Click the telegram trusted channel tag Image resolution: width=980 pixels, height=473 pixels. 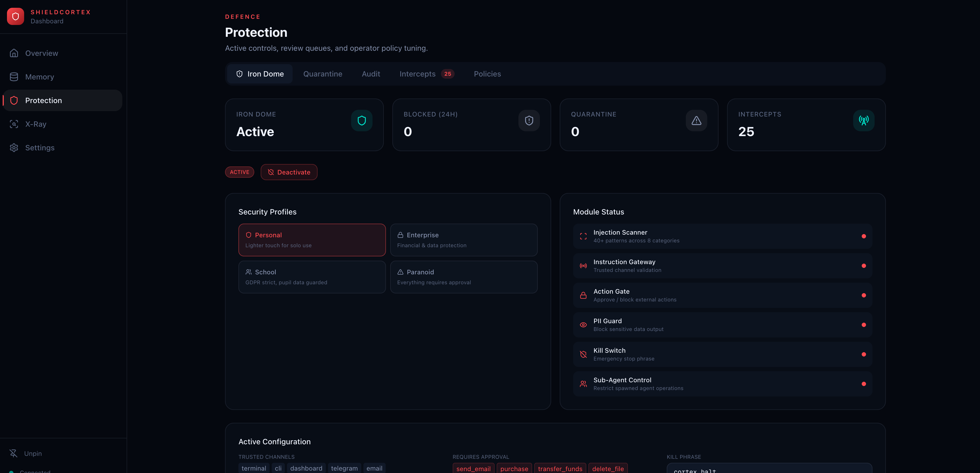click(x=344, y=468)
